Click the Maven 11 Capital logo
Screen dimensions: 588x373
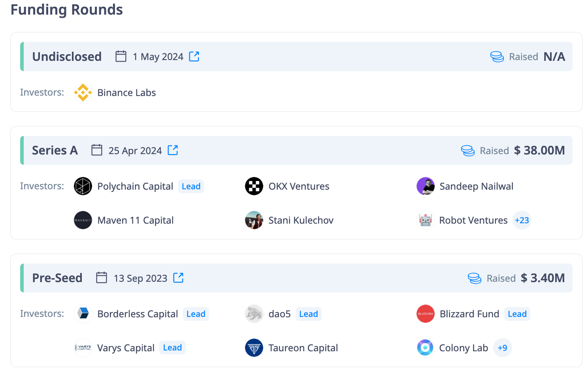[83, 220]
